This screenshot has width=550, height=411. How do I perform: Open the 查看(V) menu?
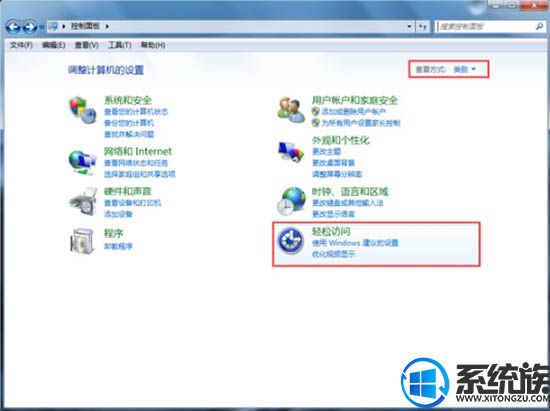[x=86, y=45]
